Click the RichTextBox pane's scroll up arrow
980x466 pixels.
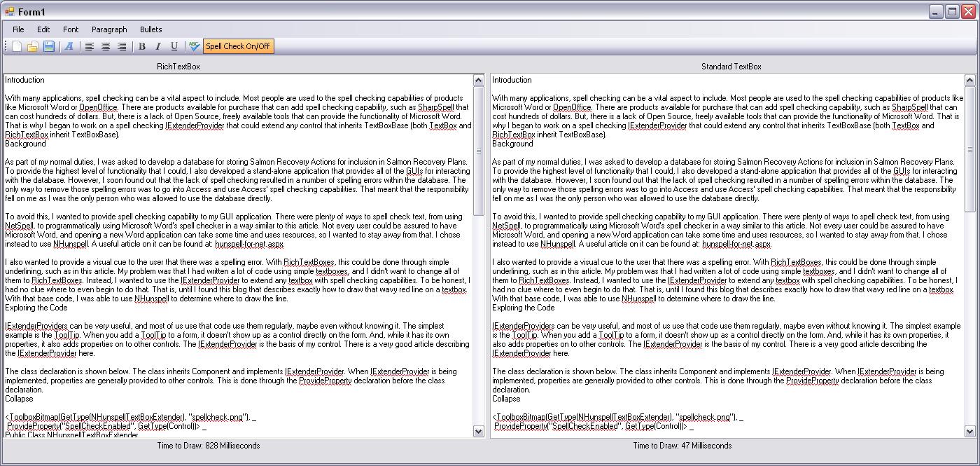point(479,81)
